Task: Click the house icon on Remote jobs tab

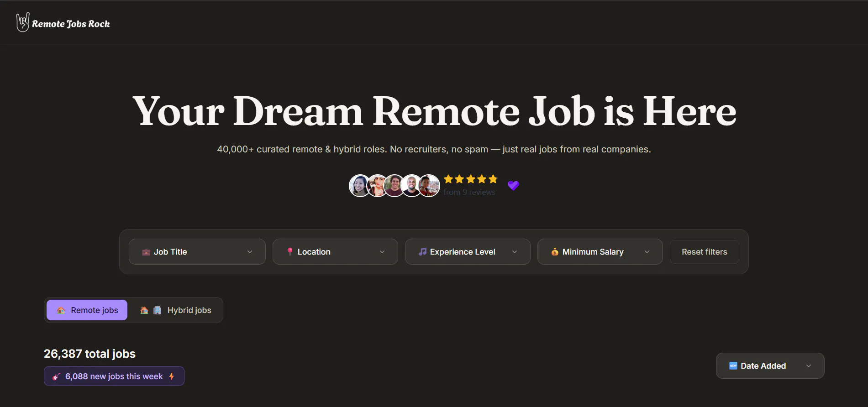Action: tap(61, 310)
